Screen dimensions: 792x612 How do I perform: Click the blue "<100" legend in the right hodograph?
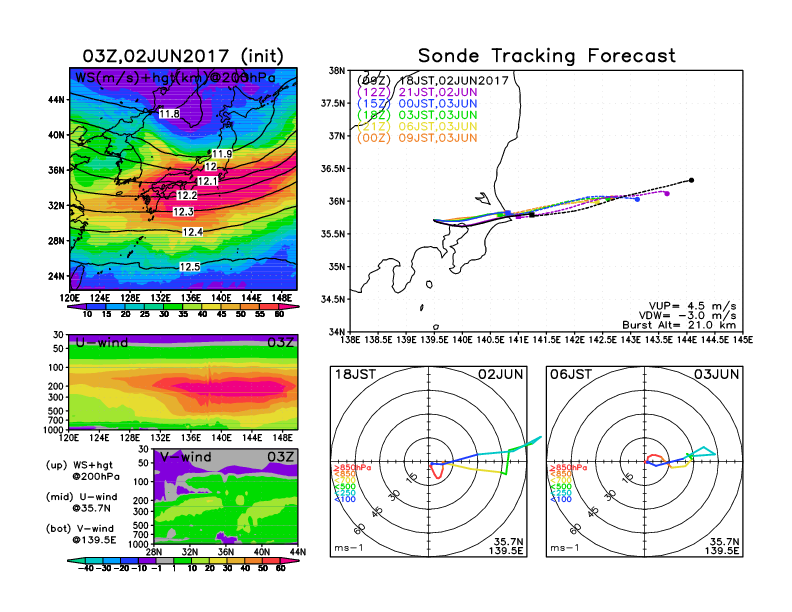[x=561, y=499]
